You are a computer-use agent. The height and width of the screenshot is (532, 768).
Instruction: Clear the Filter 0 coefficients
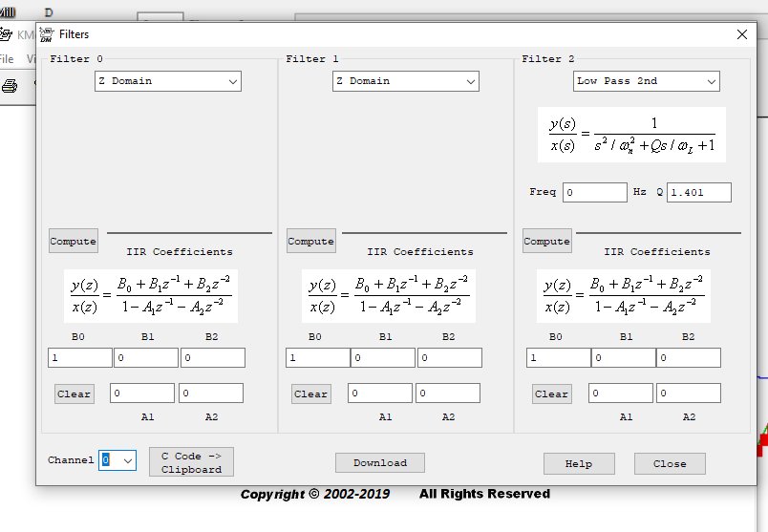pos(74,394)
